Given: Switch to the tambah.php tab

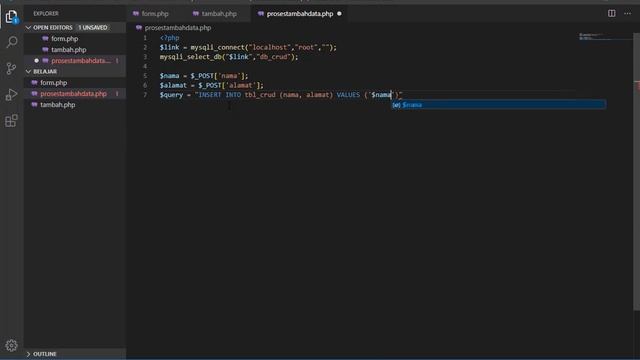Looking at the screenshot, I should [219, 13].
